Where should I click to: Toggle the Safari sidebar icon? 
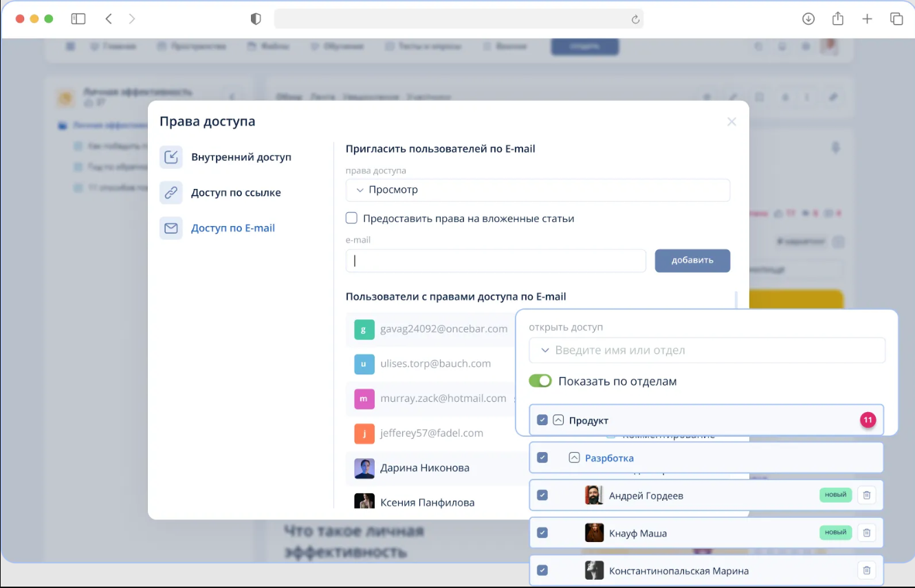click(x=78, y=19)
